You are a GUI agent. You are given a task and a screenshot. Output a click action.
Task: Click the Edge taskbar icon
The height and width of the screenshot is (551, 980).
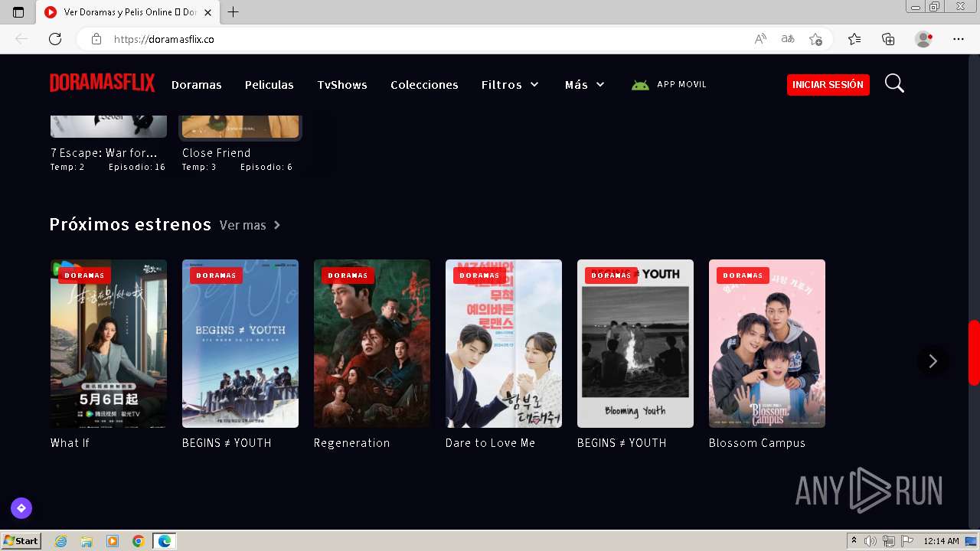(x=165, y=541)
